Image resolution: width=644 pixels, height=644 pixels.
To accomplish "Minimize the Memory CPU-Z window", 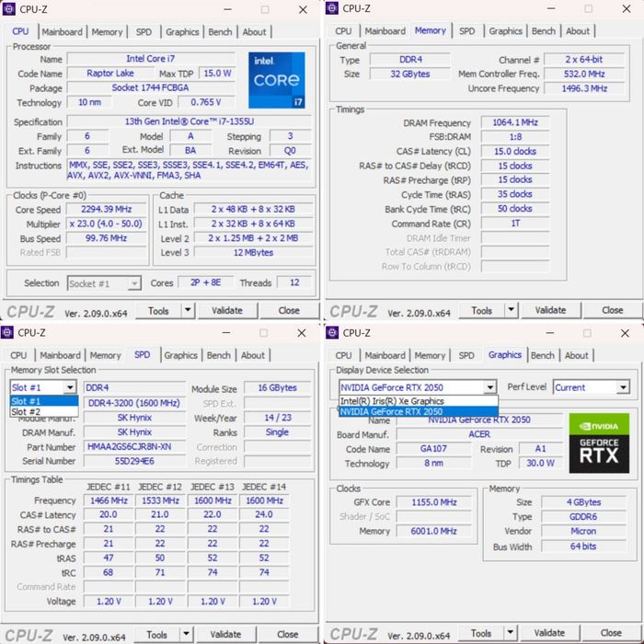I will (551, 8).
